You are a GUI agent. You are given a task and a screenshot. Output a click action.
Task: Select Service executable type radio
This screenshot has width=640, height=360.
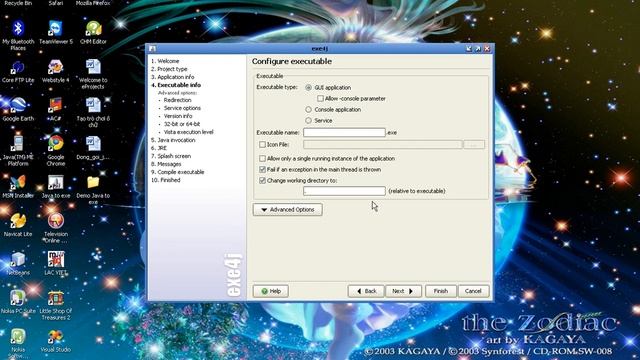309,120
